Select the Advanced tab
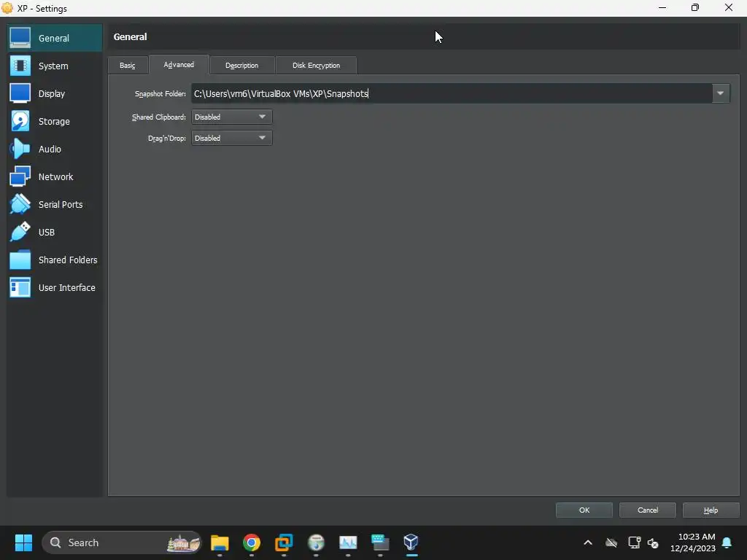This screenshot has width=747, height=560. click(x=179, y=65)
